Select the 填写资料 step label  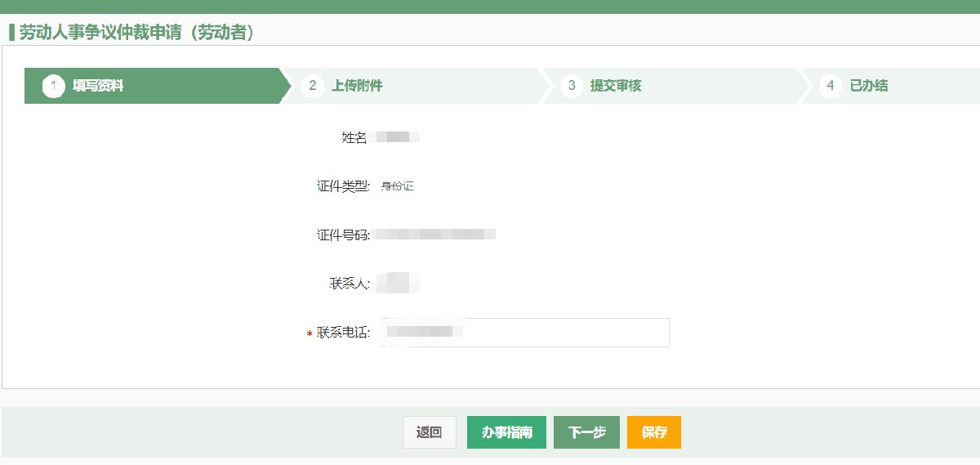pyautogui.click(x=98, y=86)
